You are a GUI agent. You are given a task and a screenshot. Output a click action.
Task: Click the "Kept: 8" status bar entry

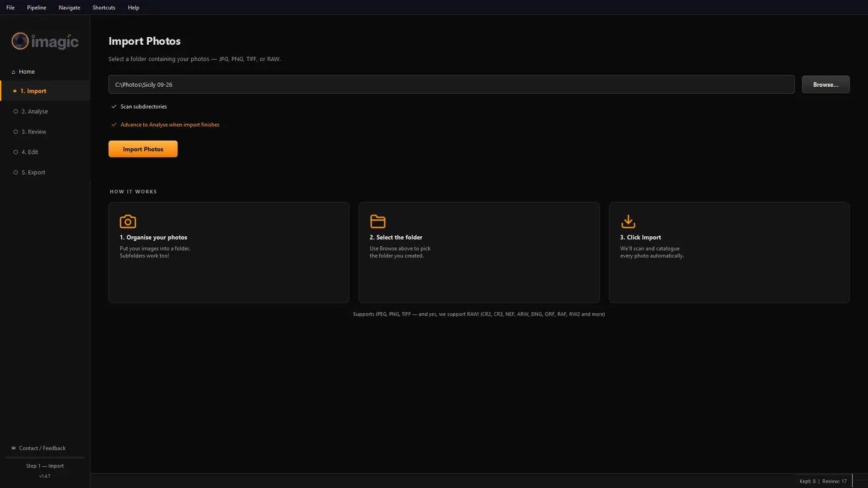(807, 481)
